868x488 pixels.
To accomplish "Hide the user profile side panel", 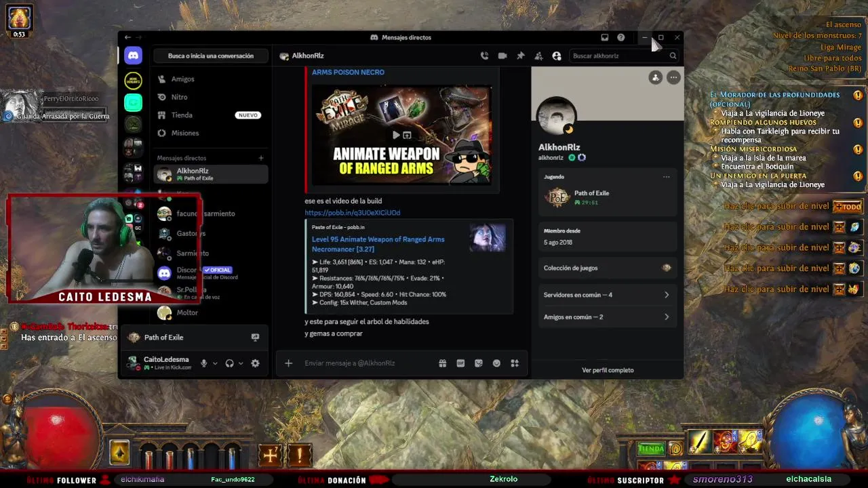I will [557, 56].
